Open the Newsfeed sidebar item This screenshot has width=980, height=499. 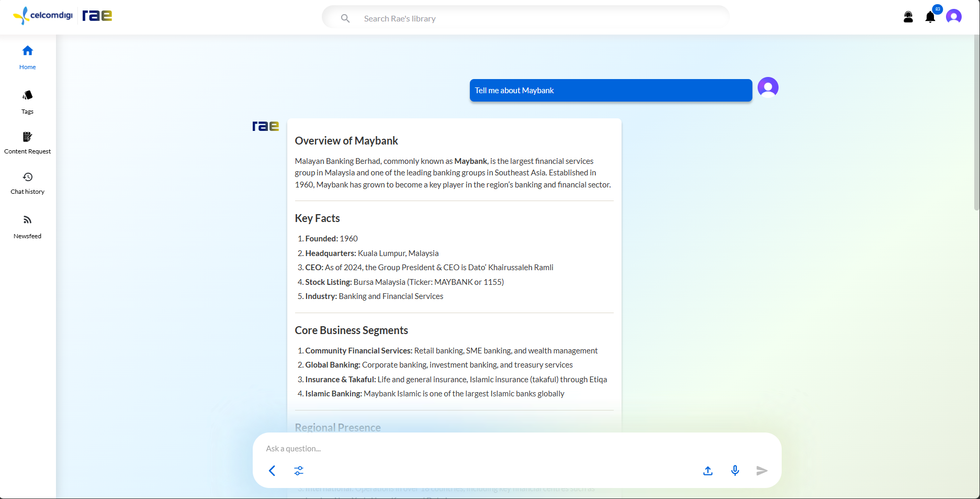[28, 227]
